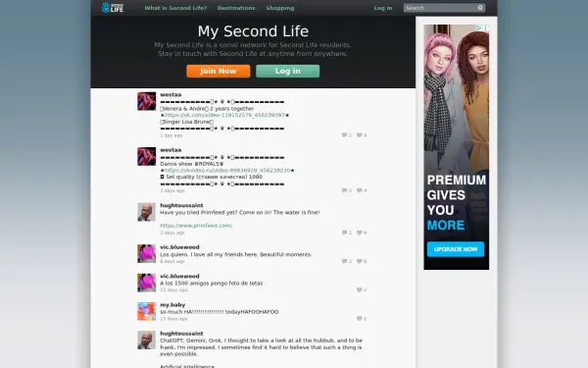Click the orange Join Now button

[x=219, y=71]
